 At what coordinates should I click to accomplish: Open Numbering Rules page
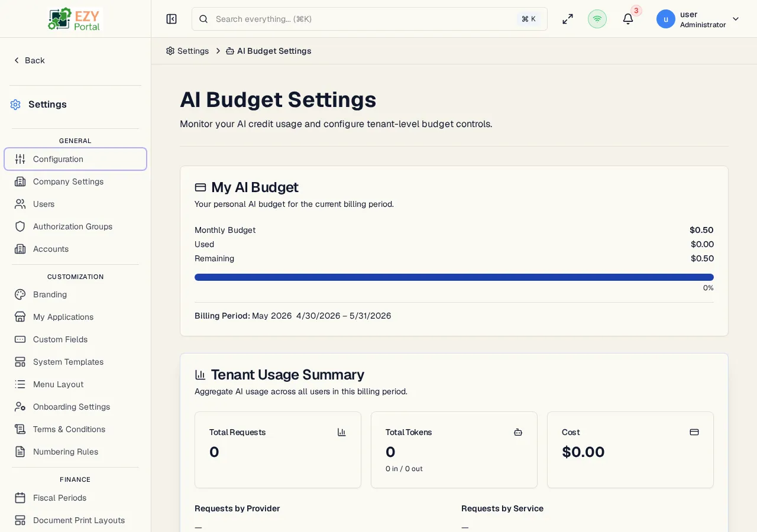click(75, 452)
